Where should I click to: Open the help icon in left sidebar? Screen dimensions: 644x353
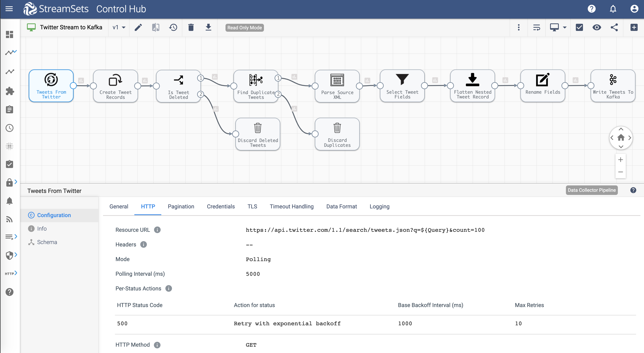(x=10, y=292)
